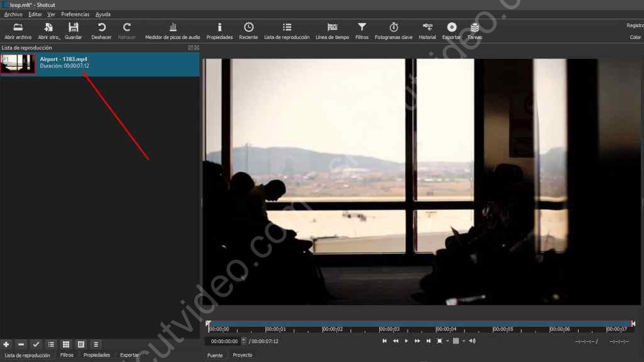This screenshot has height=362, width=644.
Task: Switch playlist to icon grid view
Action: [x=65, y=344]
